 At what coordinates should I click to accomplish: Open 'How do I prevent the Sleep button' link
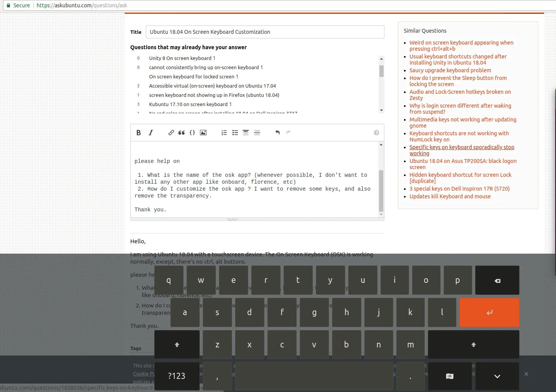coord(458,81)
